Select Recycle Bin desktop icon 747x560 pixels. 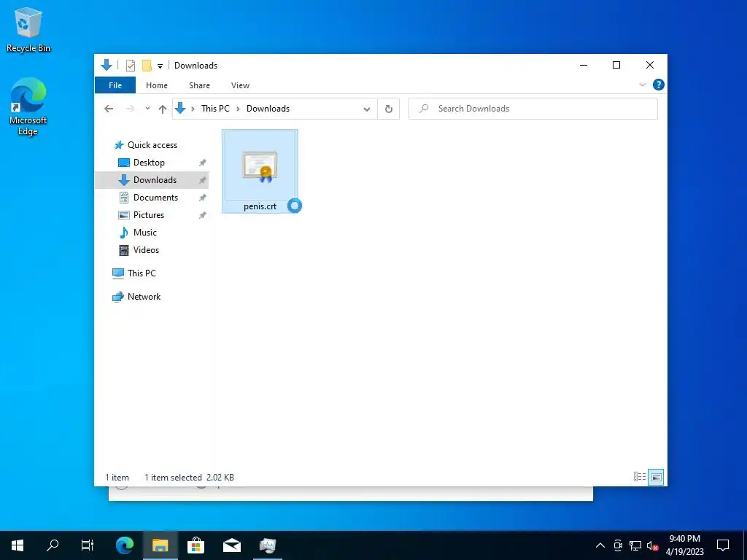28,30
